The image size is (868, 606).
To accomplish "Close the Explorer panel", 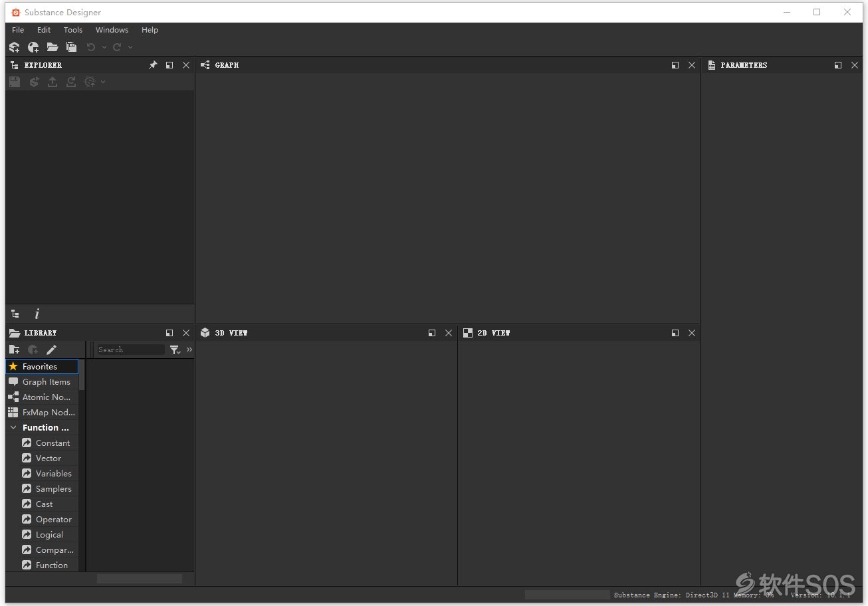I will pos(186,65).
